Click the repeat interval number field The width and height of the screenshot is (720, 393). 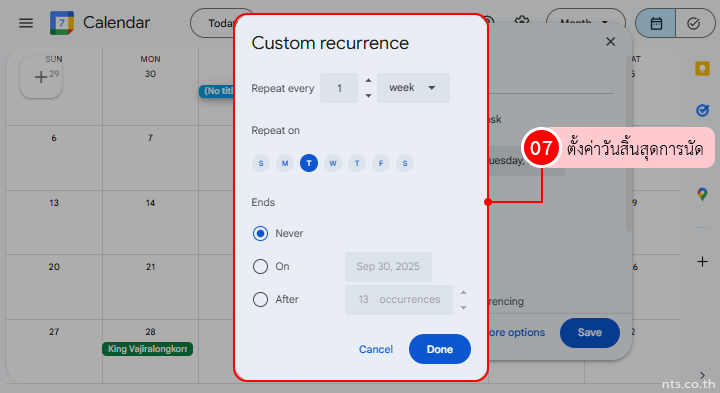(x=339, y=88)
